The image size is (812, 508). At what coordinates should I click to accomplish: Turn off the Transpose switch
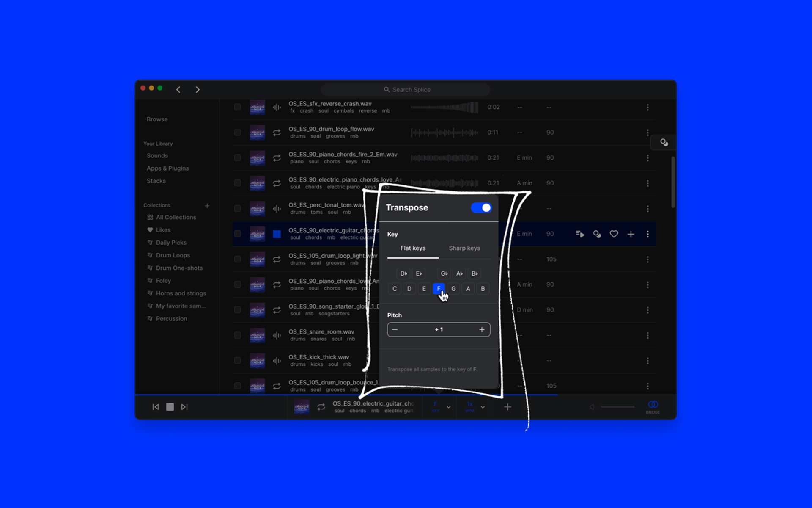pyautogui.click(x=481, y=208)
